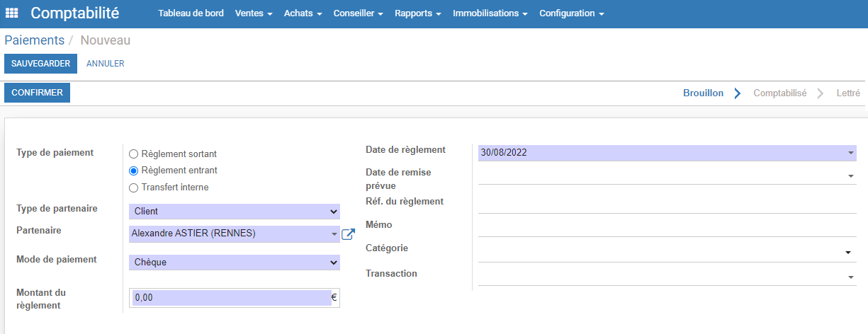
Task: Go back to Paiements breadcrumb
Action: click(34, 40)
